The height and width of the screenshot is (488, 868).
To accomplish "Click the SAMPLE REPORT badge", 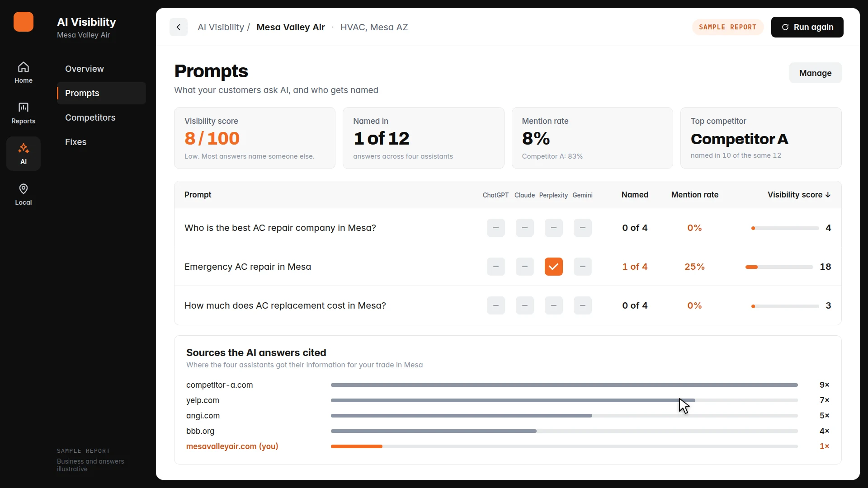I will 727,27.
